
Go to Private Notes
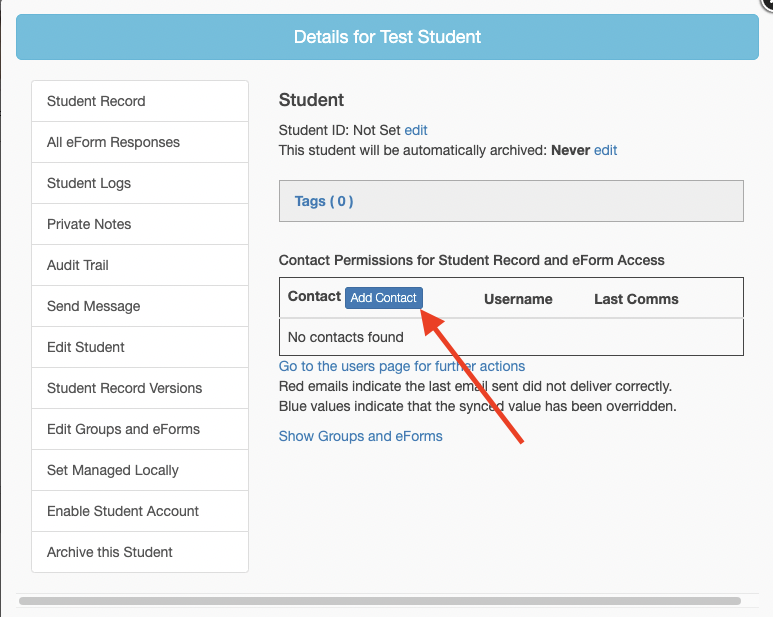click(x=89, y=224)
